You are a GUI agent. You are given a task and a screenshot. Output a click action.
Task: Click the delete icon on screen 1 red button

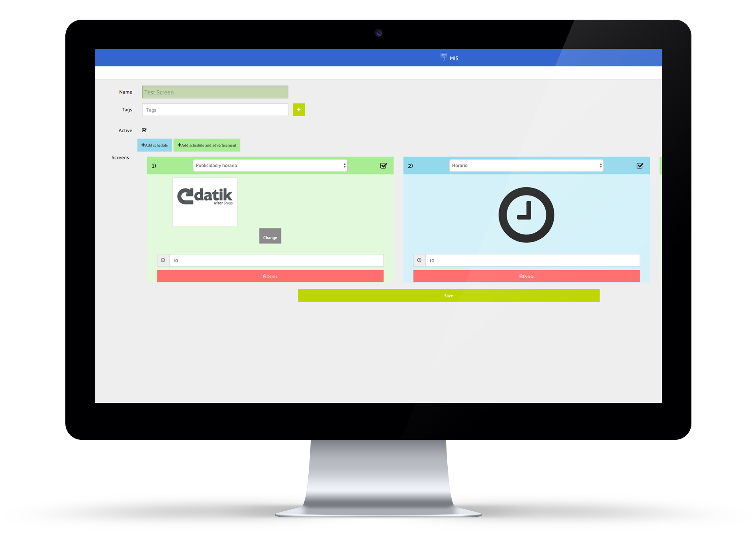click(263, 275)
